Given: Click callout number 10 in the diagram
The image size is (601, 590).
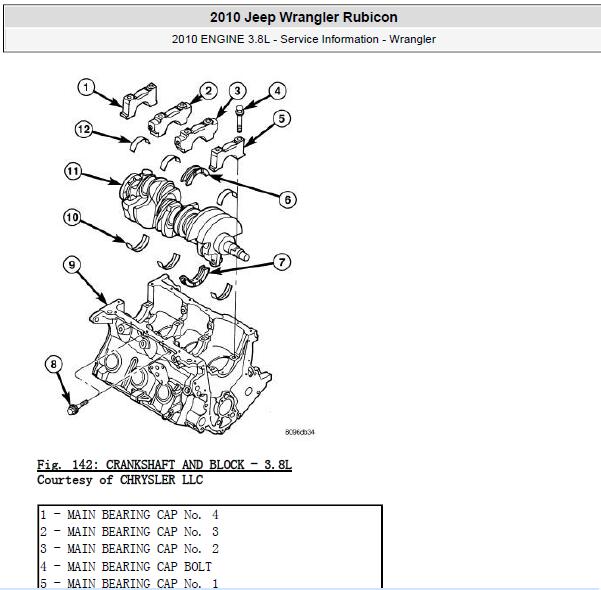Looking at the screenshot, I should (72, 218).
